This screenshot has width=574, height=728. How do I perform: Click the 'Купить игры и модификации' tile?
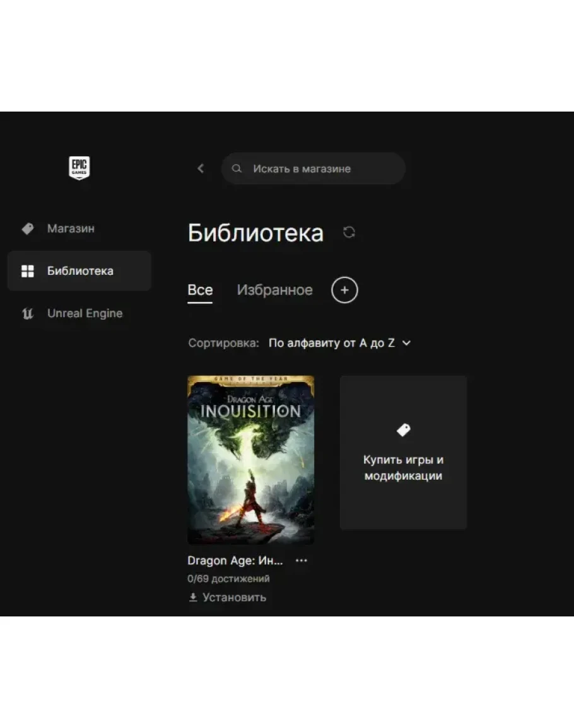[x=403, y=453]
